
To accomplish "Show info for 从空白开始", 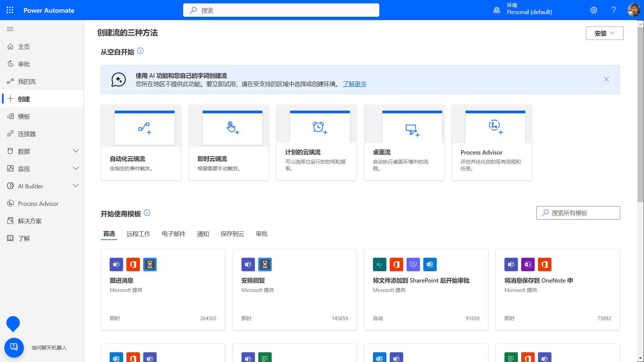I will [x=141, y=51].
